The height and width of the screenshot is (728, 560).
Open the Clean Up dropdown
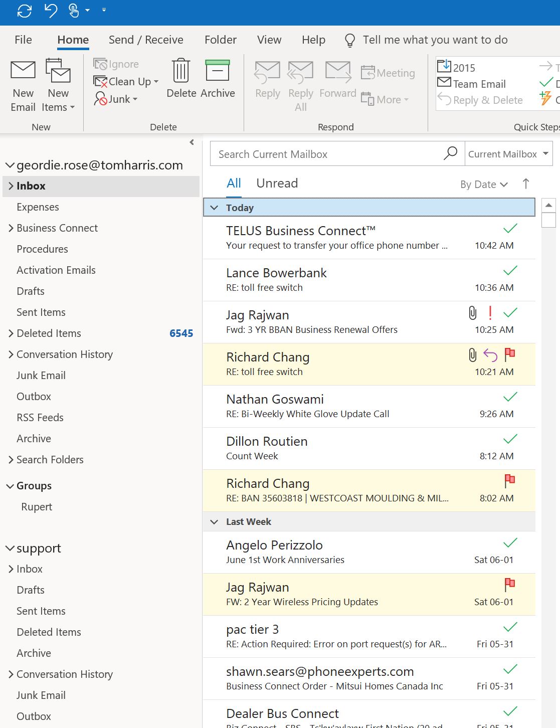click(x=126, y=82)
